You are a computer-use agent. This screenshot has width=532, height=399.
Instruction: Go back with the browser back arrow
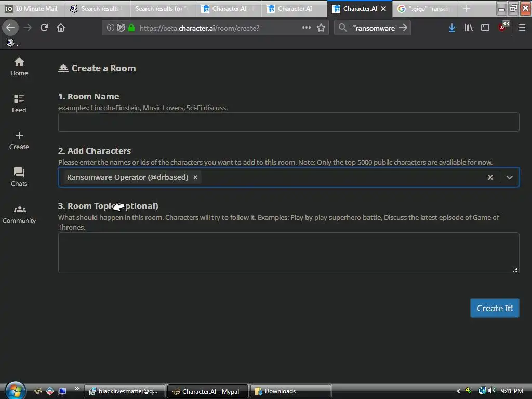pos(10,28)
